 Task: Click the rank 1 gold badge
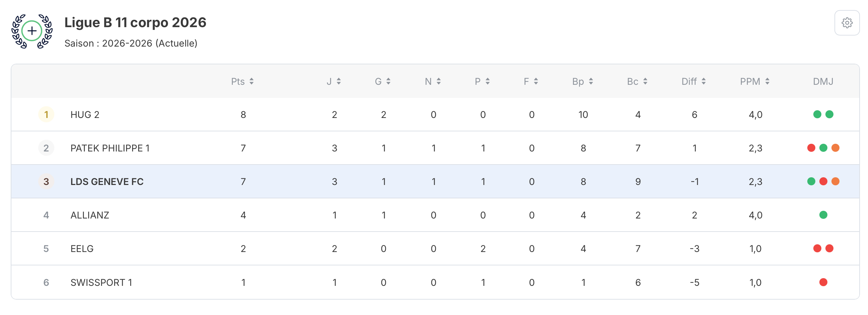(46, 115)
